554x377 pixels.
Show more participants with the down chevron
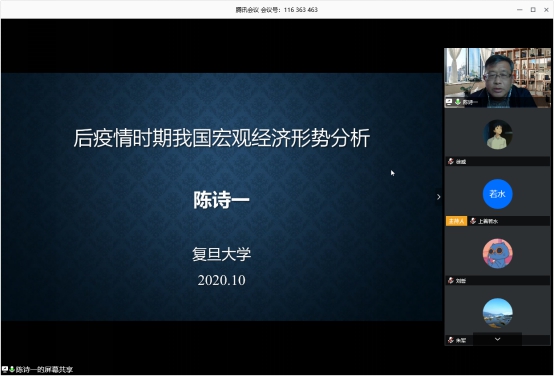tap(497, 339)
